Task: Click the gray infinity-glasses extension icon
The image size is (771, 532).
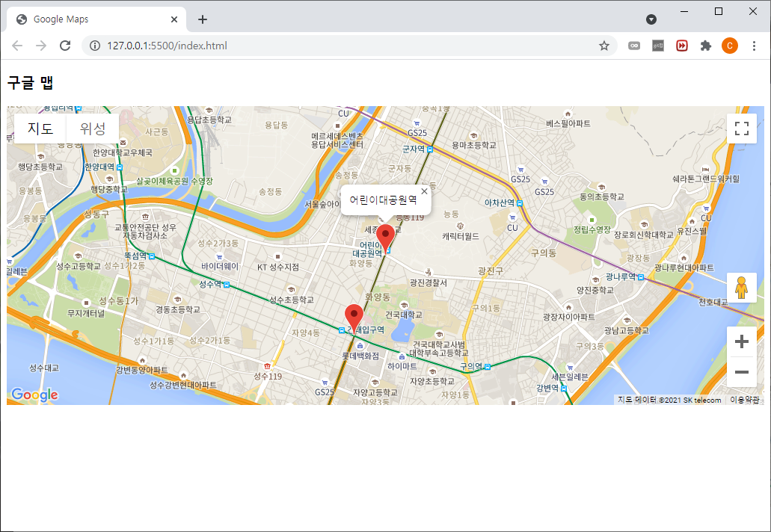Action: [x=634, y=46]
